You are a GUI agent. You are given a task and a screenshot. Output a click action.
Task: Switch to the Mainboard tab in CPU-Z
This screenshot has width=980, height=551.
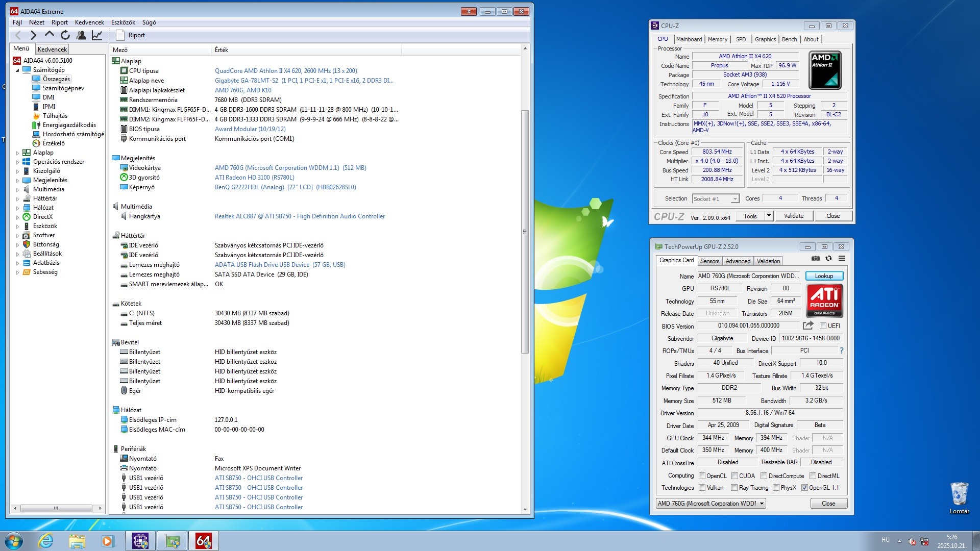pyautogui.click(x=689, y=39)
